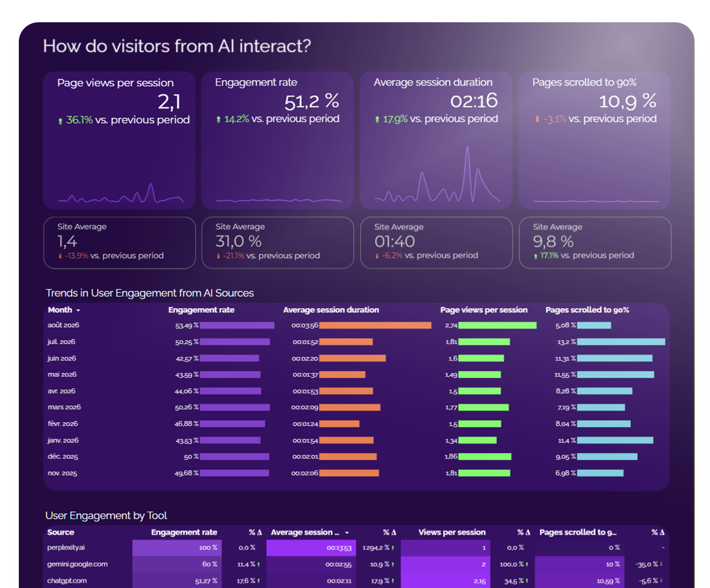
Task: Click the Engagement rate scorecard value 51,2 %
Action: coord(312,101)
